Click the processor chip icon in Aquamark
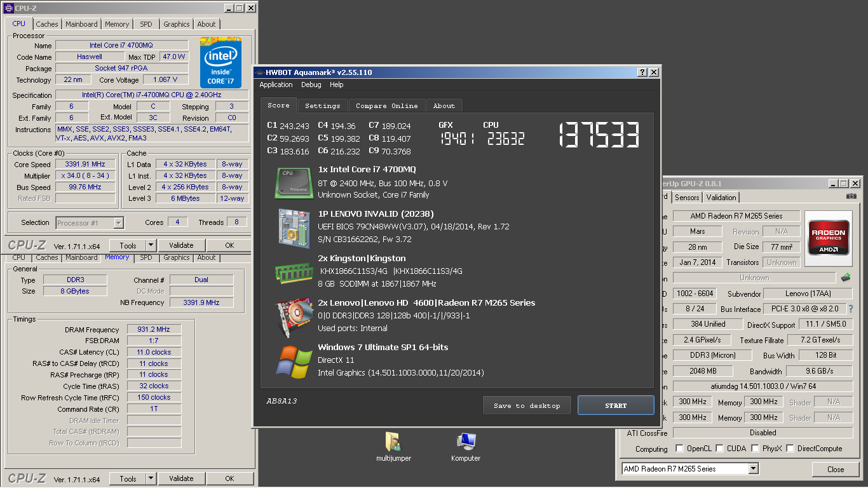This screenshot has width=868, height=488. [x=294, y=182]
